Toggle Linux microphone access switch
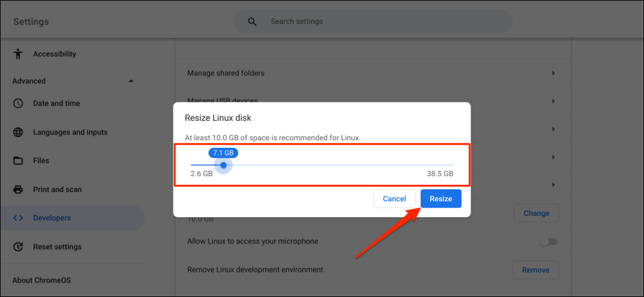 point(548,242)
